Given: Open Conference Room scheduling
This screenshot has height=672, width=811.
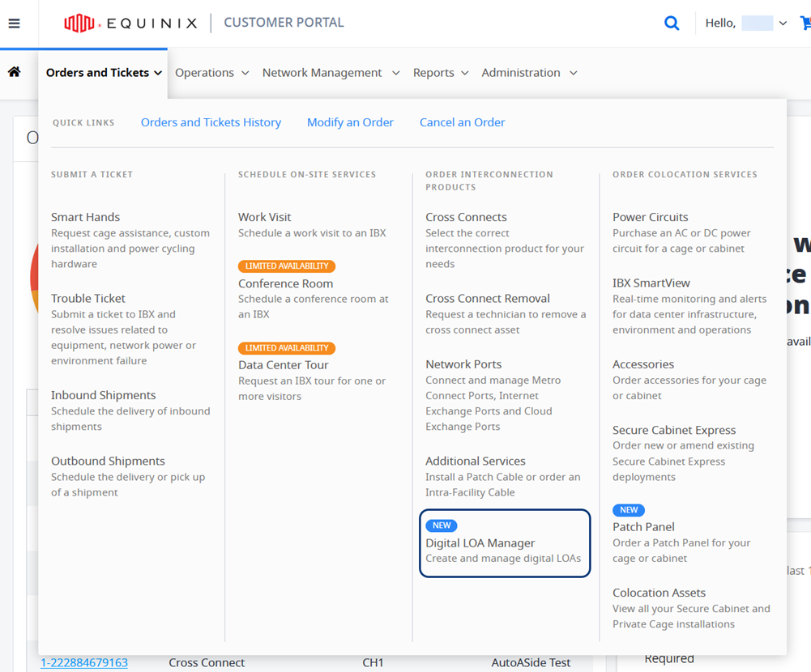Looking at the screenshot, I should 285,283.
